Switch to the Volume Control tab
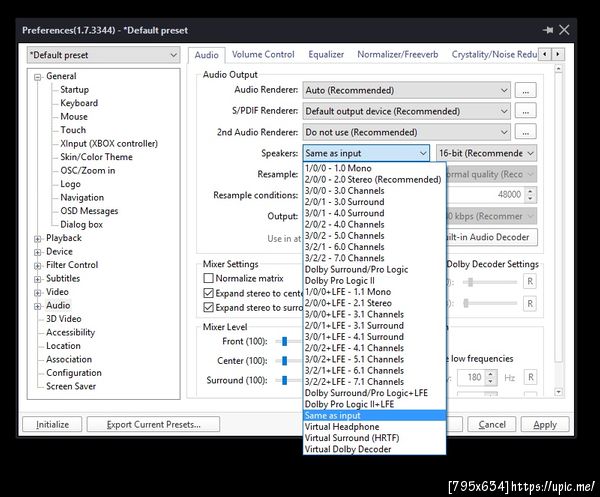The height and width of the screenshot is (497, 600). point(263,55)
